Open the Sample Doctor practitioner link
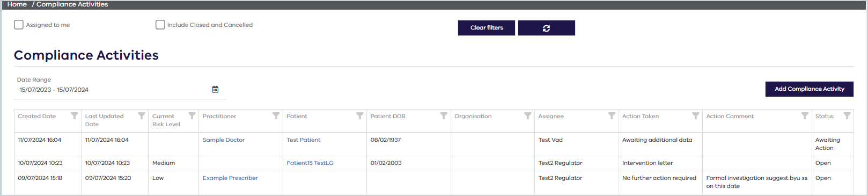 (224, 140)
